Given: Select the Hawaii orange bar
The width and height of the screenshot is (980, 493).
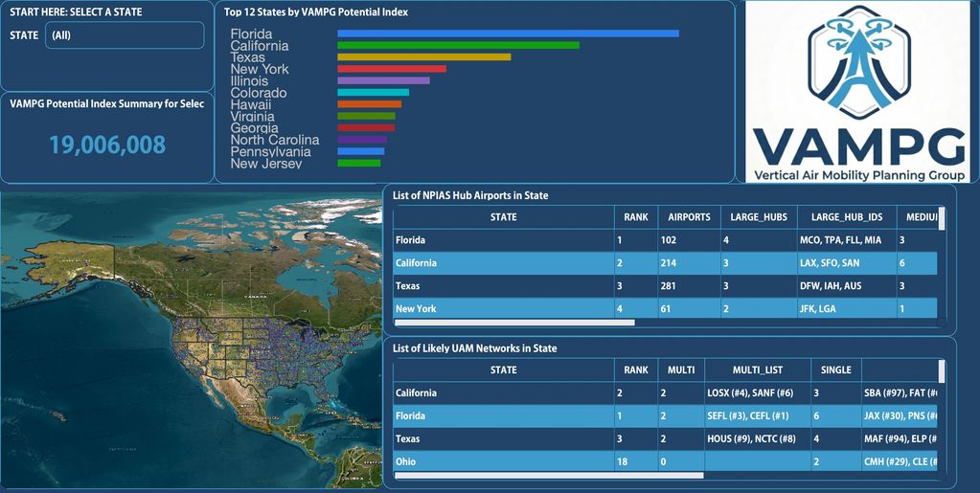Looking at the screenshot, I should point(370,104).
